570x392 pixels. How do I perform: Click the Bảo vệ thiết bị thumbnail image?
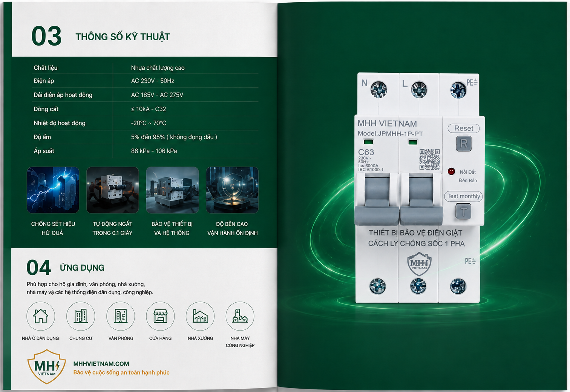(172, 190)
